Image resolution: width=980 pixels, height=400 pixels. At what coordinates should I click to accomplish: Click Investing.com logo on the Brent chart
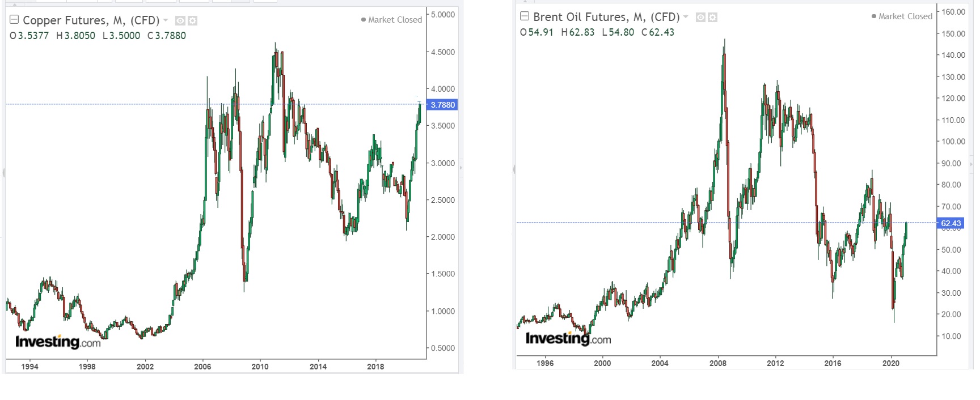point(568,338)
